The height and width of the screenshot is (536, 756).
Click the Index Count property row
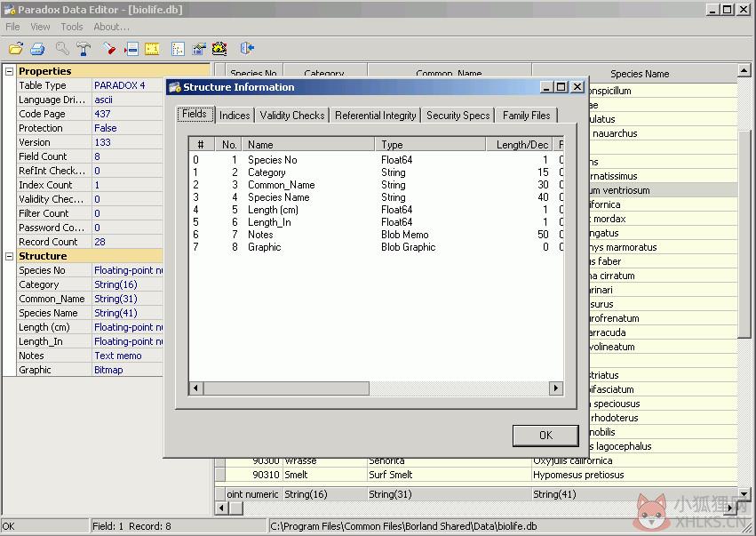(90, 185)
